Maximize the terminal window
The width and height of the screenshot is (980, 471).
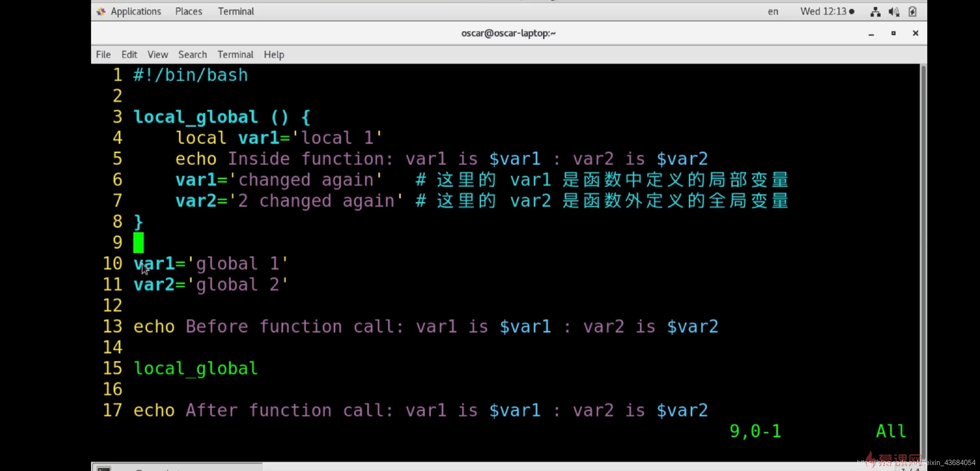click(x=893, y=33)
